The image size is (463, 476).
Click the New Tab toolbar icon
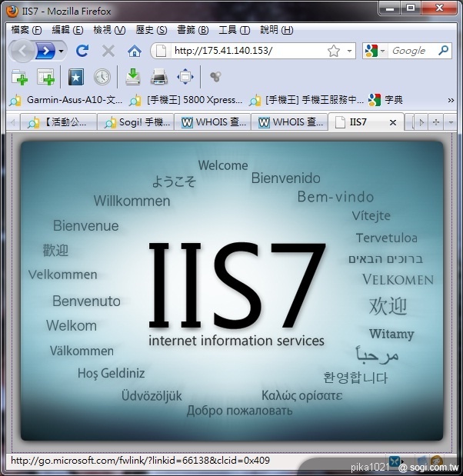click(19, 77)
